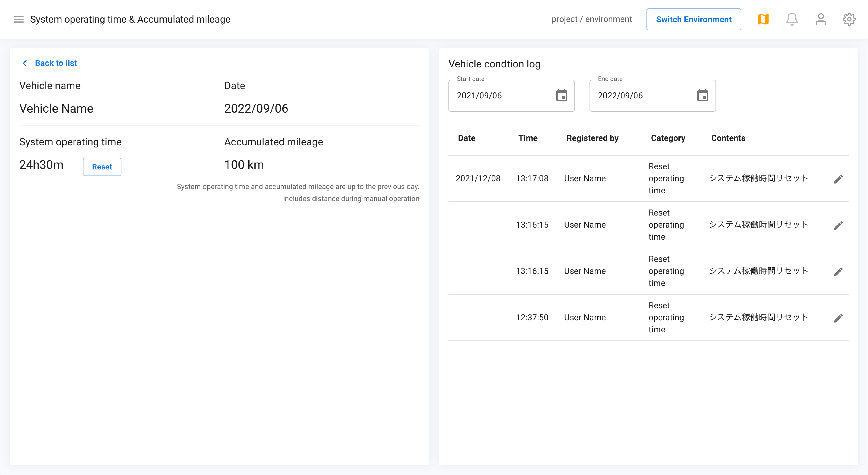The width and height of the screenshot is (868, 475).
Task: Open the End date calendar picker
Action: (x=702, y=96)
